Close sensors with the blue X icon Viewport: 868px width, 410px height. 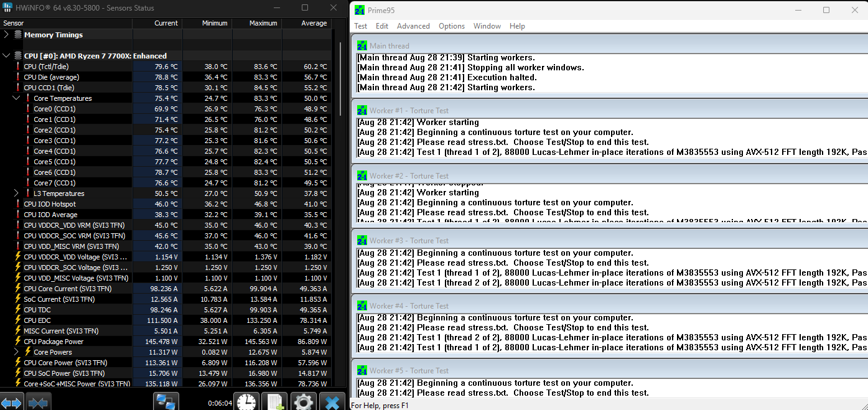coord(332,402)
